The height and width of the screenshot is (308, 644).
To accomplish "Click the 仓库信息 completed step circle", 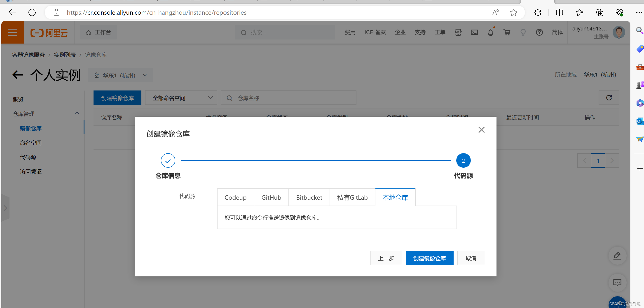I will click(168, 161).
